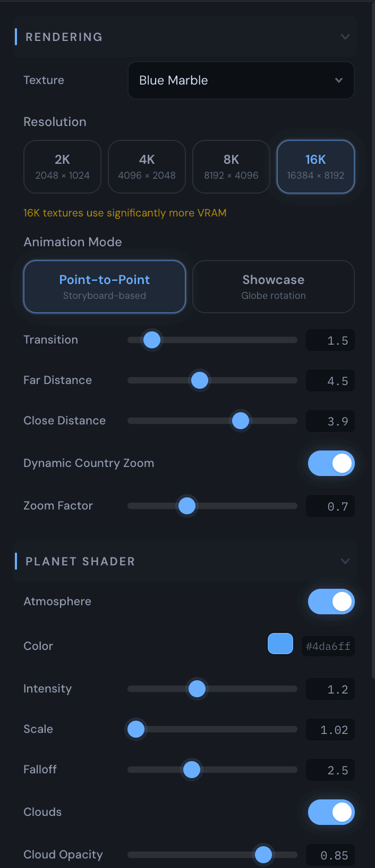375x868 pixels.
Task: Click the atmosphere hex color field
Action: point(328,646)
